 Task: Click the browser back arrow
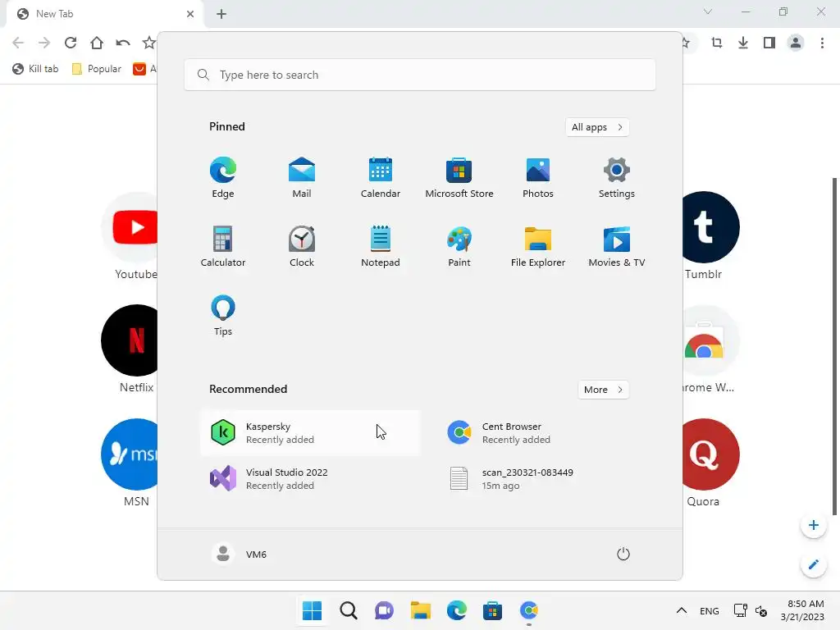click(x=18, y=43)
